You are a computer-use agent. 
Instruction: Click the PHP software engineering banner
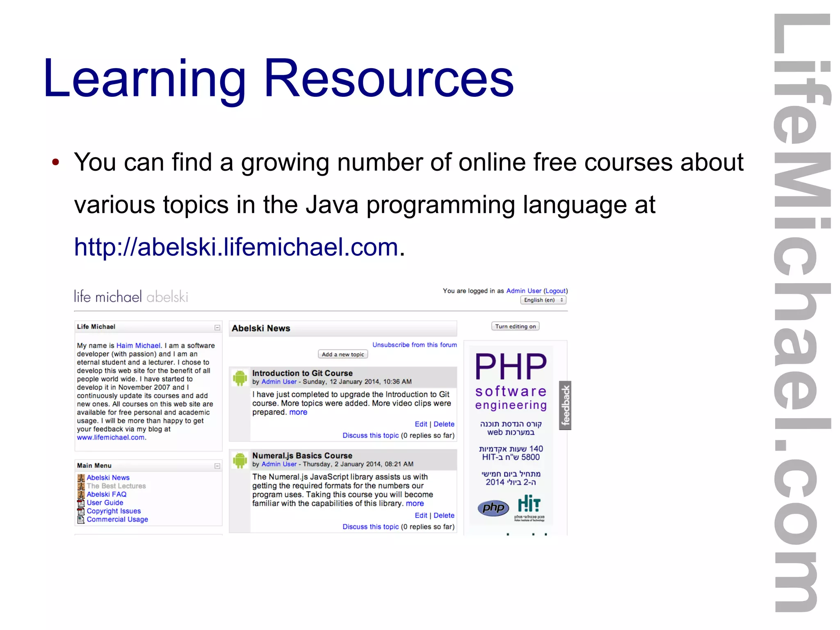(x=511, y=435)
